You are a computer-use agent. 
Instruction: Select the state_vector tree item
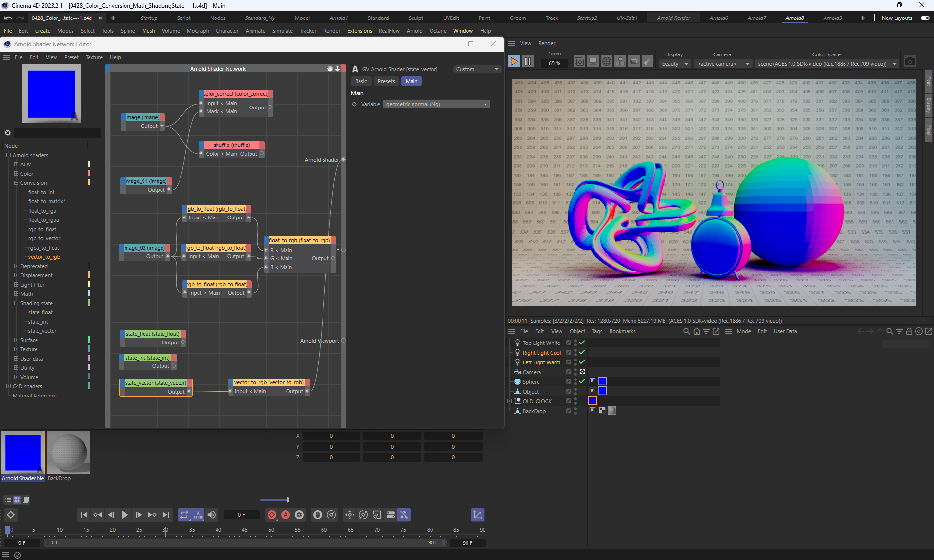pos(42,331)
